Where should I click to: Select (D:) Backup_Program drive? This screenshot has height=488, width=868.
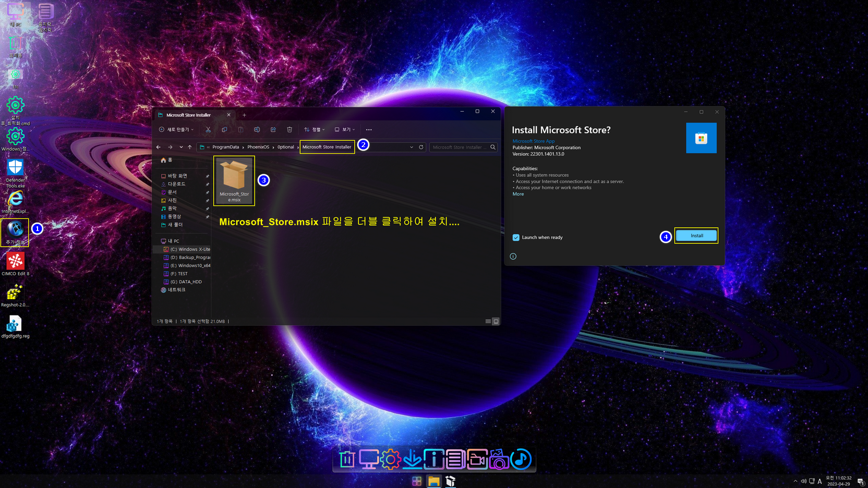tap(186, 258)
